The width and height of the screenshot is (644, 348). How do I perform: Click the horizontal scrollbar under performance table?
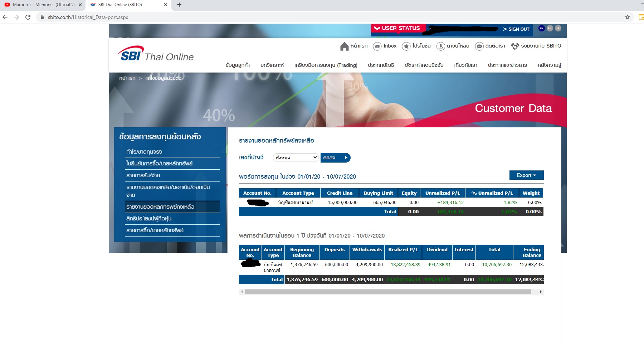388,292
